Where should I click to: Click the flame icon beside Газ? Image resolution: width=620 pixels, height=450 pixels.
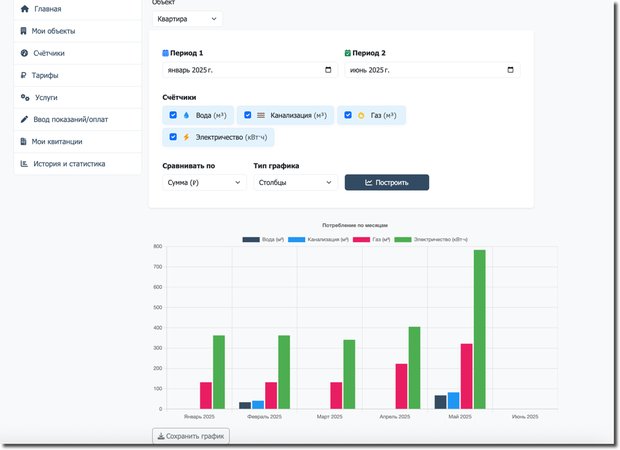pos(361,115)
